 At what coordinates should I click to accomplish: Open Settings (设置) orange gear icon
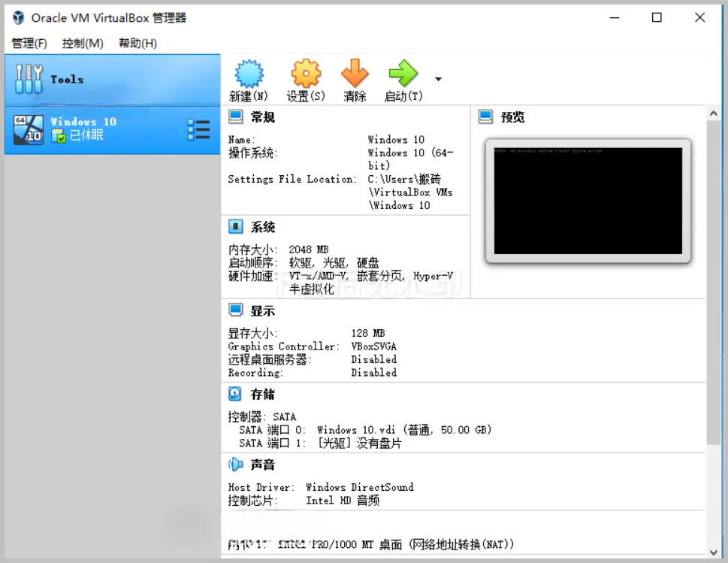(306, 74)
